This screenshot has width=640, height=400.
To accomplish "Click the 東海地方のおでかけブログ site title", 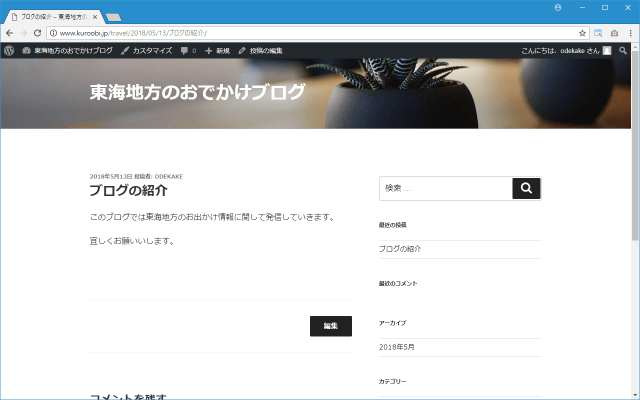I will (197, 92).
